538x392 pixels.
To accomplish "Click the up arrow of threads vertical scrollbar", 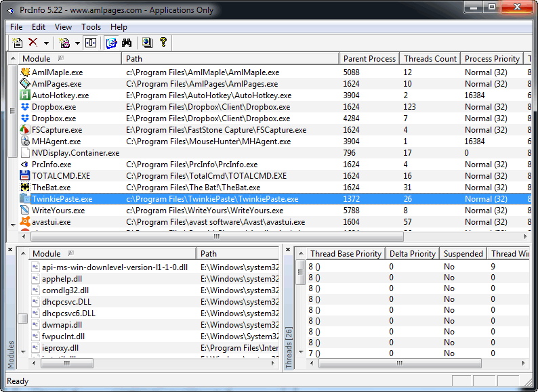I will tap(301, 253).
